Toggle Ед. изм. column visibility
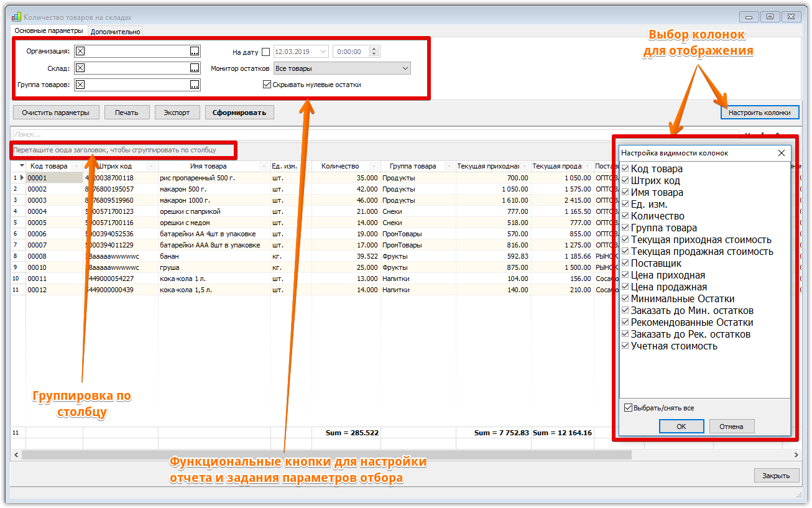This screenshot has height=508, width=812. point(626,205)
